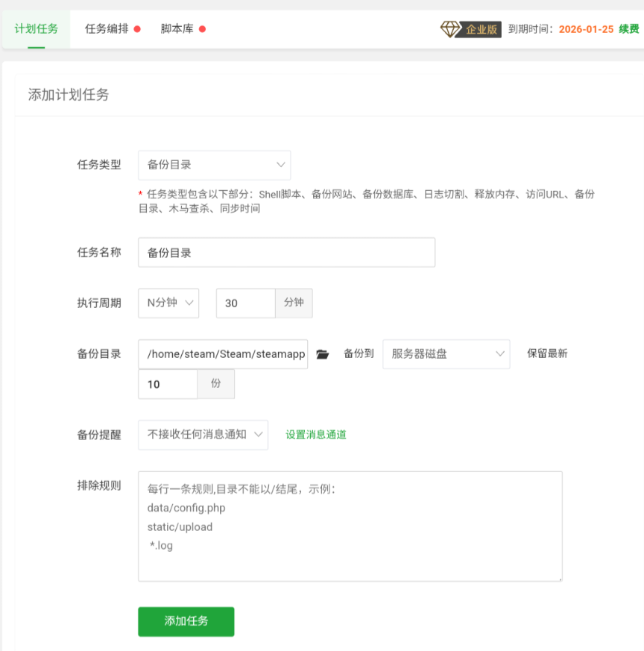Screen dimensions: 644x651
Task: Switch to the 任务编排 tab
Action: tap(107, 29)
